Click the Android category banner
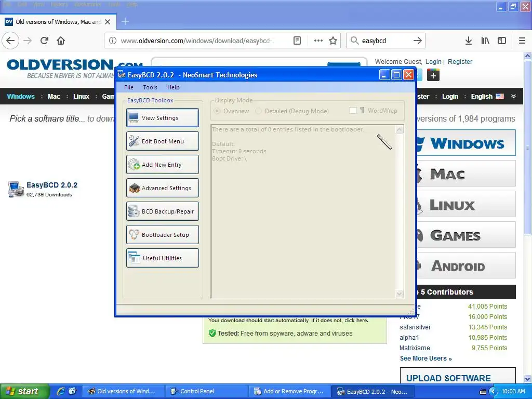This screenshot has height=399, width=532. click(466, 265)
